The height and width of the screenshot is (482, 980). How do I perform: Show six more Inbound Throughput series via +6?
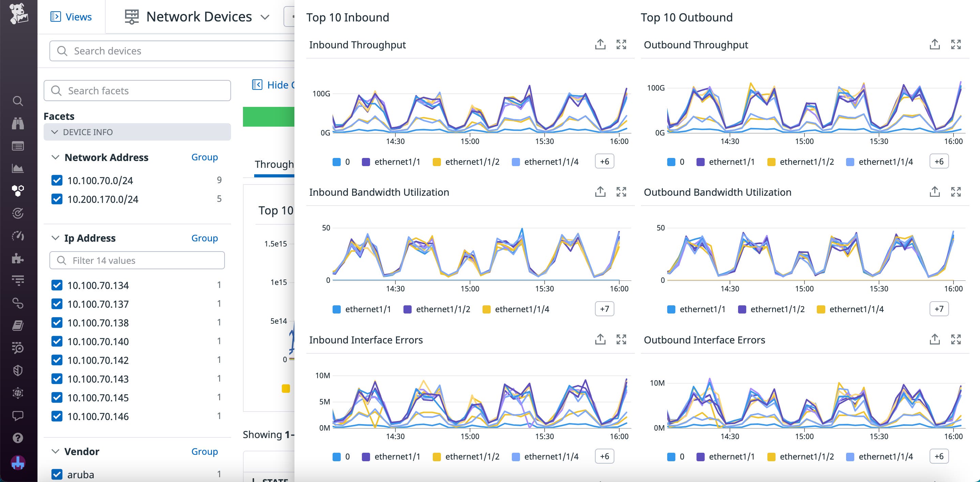tap(604, 161)
